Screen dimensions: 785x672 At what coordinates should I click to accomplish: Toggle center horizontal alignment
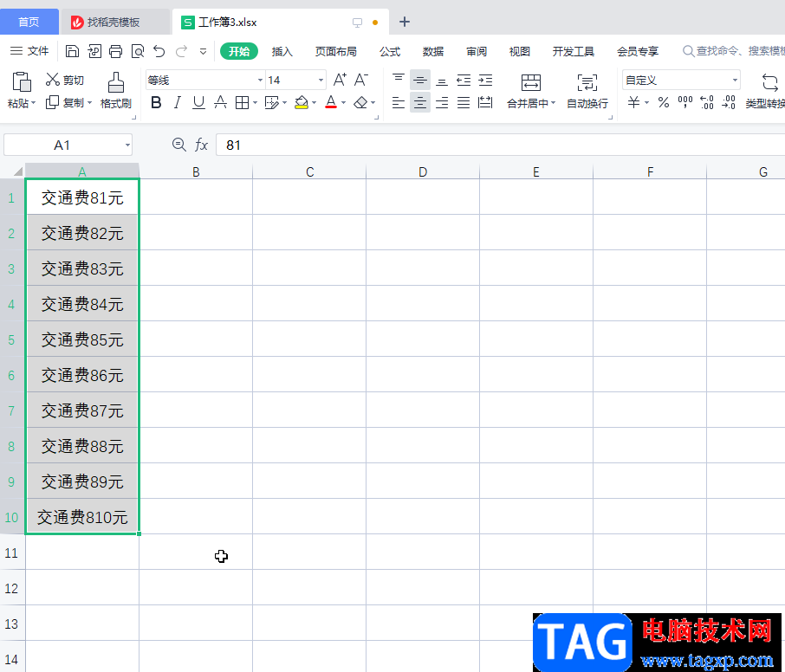420,102
